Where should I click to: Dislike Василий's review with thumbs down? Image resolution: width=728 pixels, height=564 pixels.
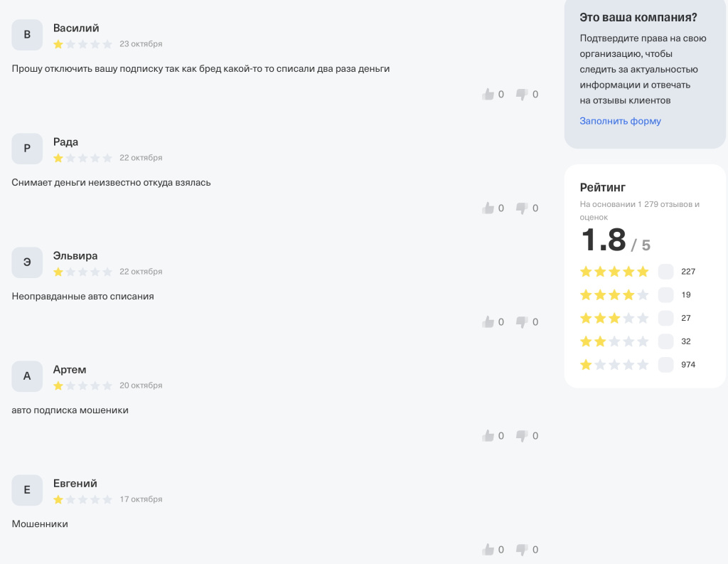pyautogui.click(x=522, y=94)
